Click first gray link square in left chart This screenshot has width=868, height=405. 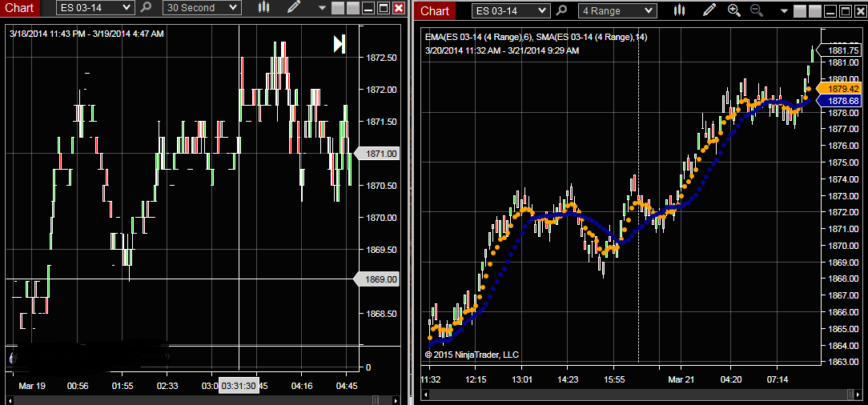coord(338,9)
